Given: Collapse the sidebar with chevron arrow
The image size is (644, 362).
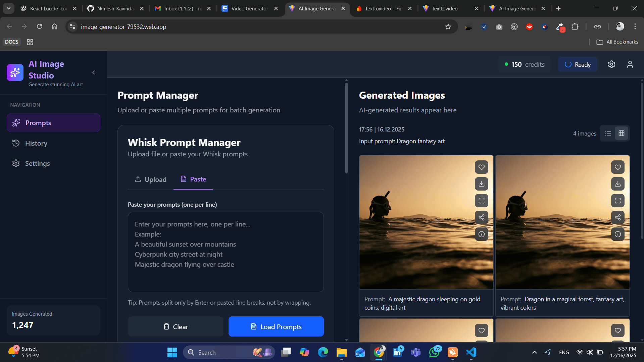Looking at the screenshot, I should 94,72.
